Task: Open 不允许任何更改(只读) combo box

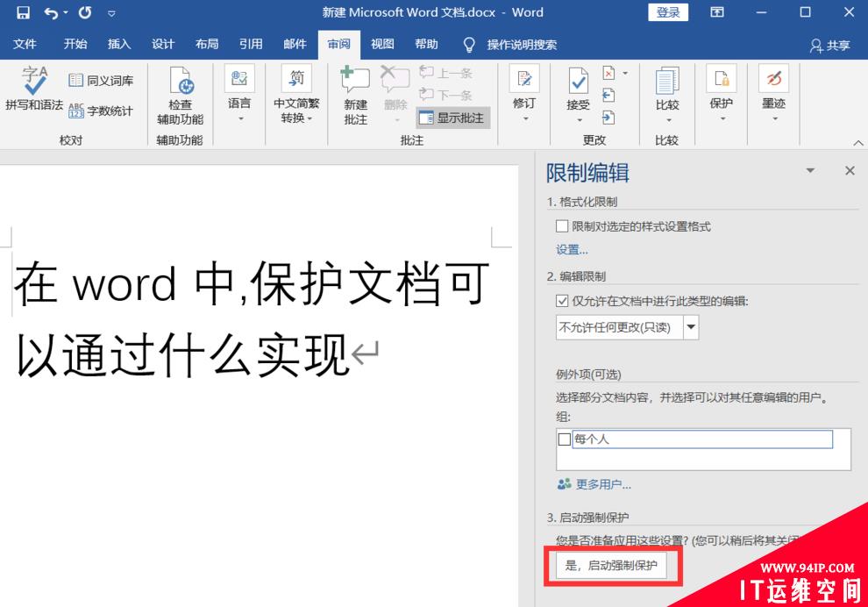Action: [x=627, y=327]
